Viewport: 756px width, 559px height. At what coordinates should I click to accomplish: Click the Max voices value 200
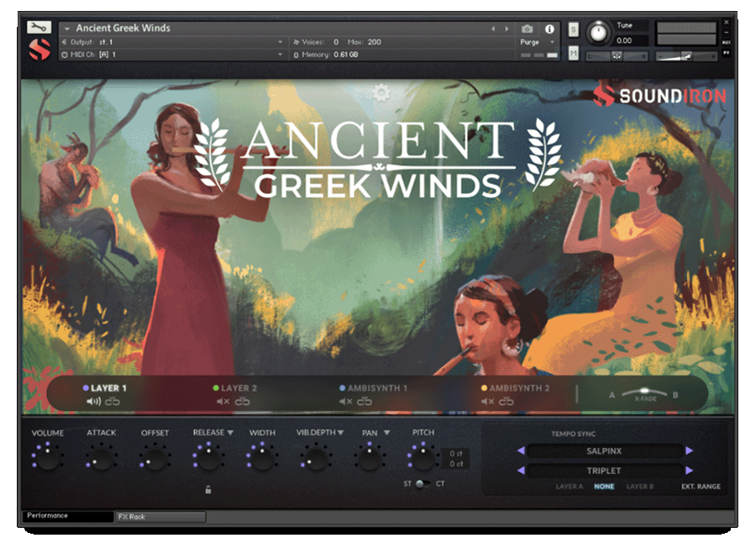(374, 42)
